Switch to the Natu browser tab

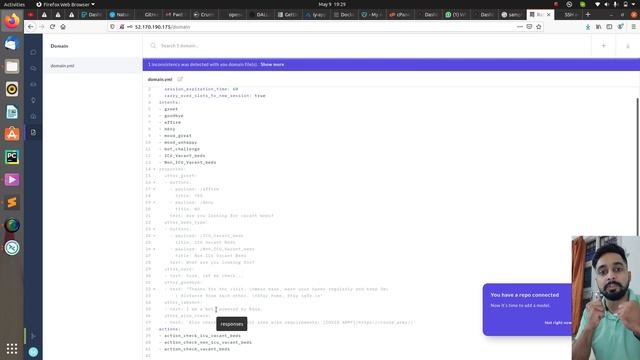coord(119,14)
